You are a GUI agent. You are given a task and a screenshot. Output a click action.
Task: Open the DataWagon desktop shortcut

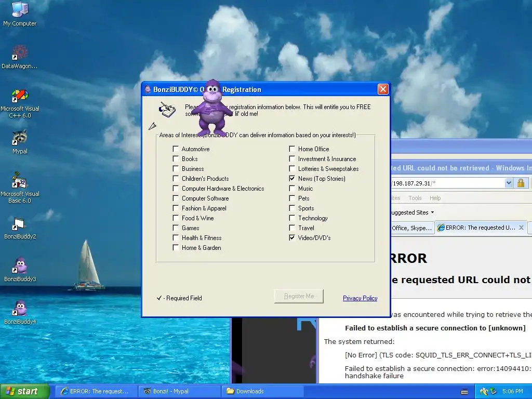coord(20,57)
